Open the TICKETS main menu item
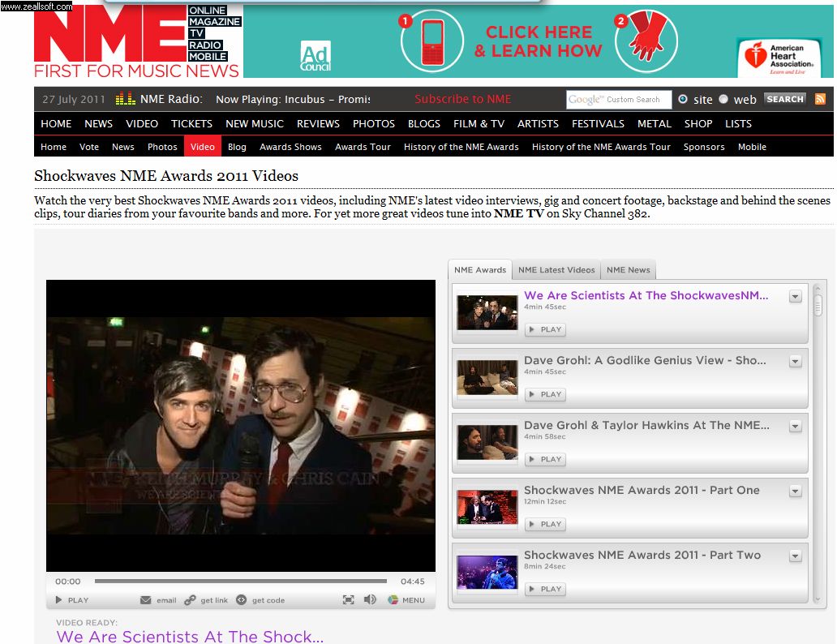The width and height of the screenshot is (837, 644). (191, 124)
